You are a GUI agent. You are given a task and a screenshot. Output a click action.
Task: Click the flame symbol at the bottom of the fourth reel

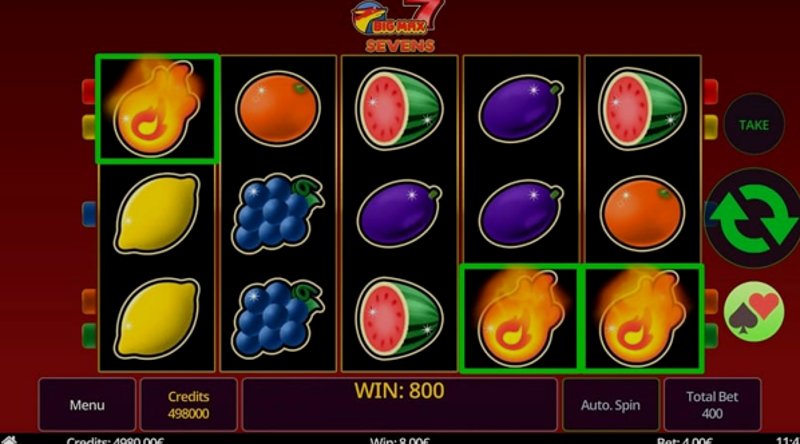[521, 318]
